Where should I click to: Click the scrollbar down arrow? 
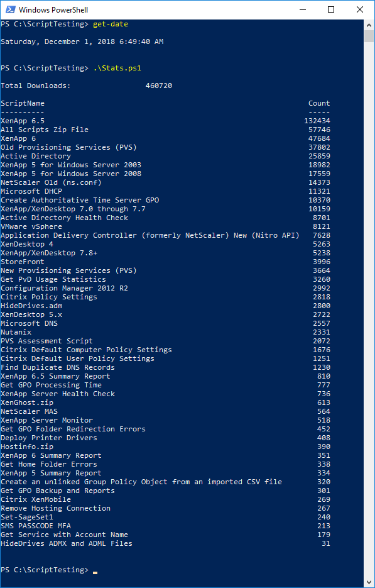[369, 582]
